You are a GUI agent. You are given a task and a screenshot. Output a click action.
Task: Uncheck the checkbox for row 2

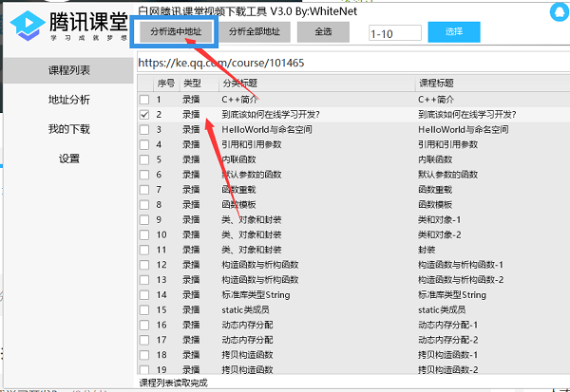pos(144,115)
